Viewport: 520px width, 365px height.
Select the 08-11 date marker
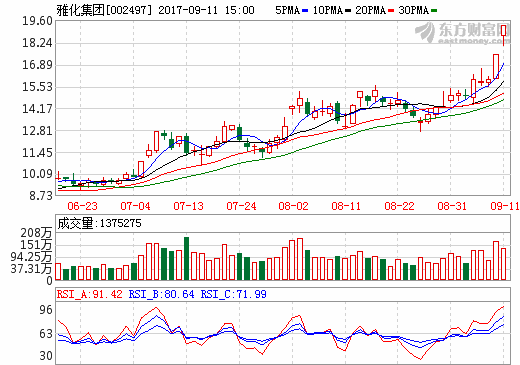346,206
